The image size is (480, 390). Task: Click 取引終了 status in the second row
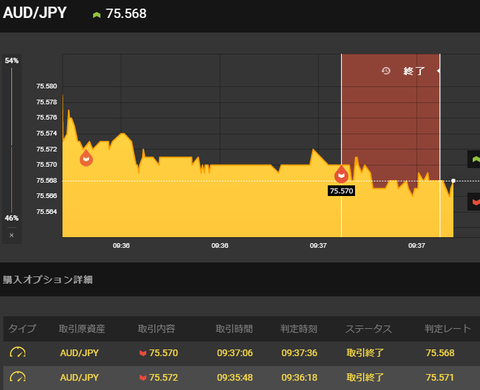365,378
